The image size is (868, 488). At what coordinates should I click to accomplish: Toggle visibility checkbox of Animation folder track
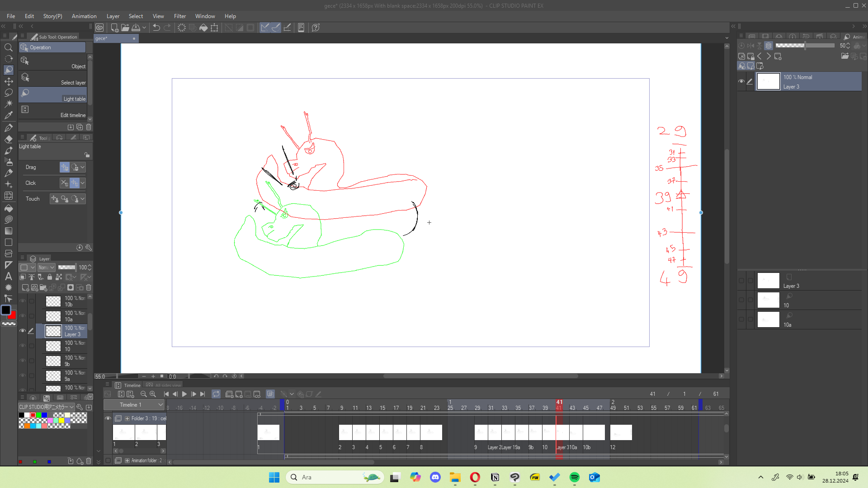(x=108, y=460)
